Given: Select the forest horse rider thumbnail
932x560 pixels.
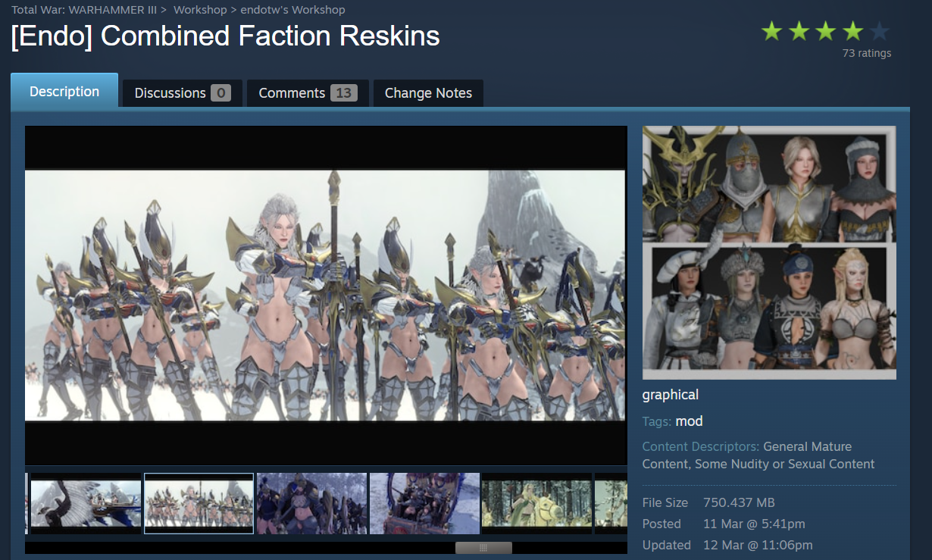Looking at the screenshot, I should pos(537,504).
